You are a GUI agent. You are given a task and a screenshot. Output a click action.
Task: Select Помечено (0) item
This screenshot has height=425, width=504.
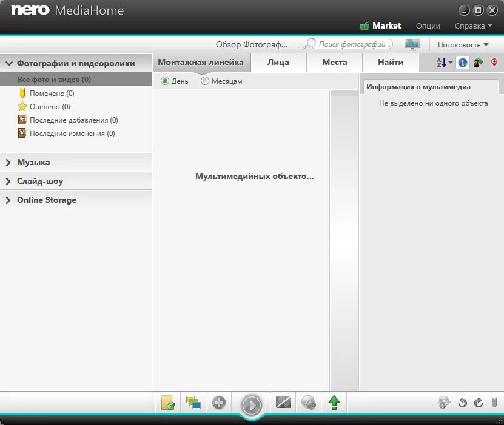click(52, 93)
